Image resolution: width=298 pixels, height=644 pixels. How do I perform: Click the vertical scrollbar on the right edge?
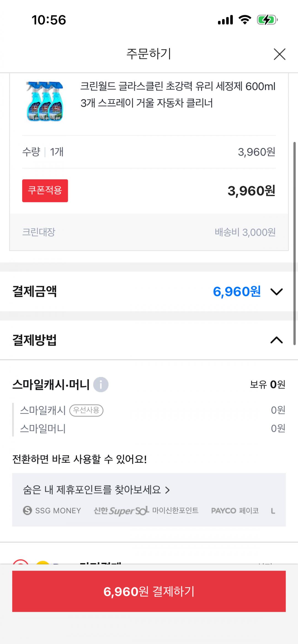click(294, 242)
